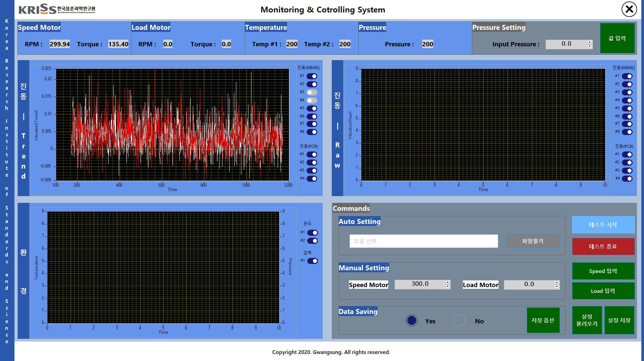This screenshot has width=644, height=361.
Task: Open 저장 옵션 save options
Action: pos(542,320)
